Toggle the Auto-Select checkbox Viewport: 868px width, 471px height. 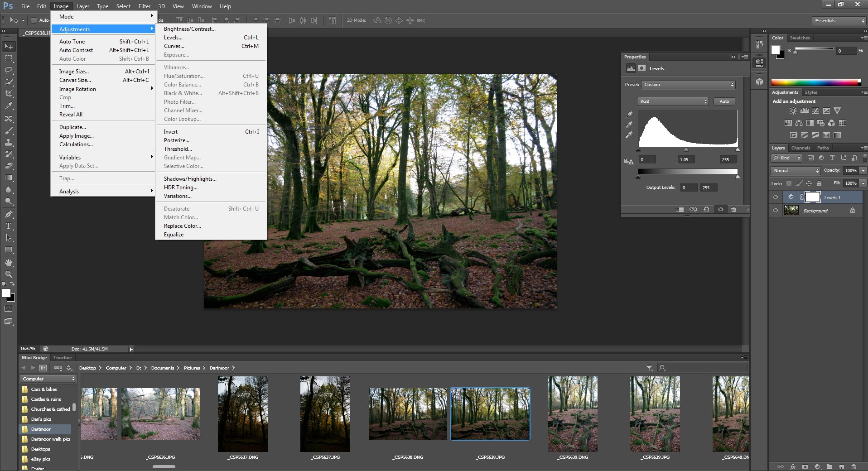34,20
